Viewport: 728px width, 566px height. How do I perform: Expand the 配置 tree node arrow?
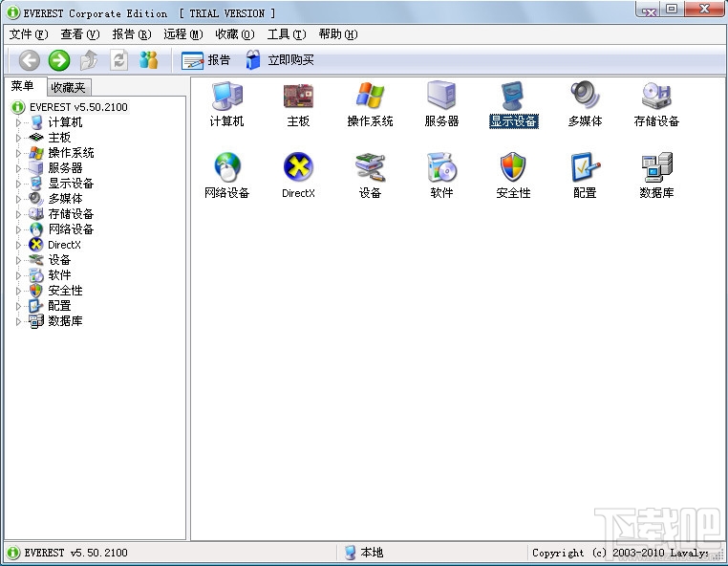pos(18,307)
